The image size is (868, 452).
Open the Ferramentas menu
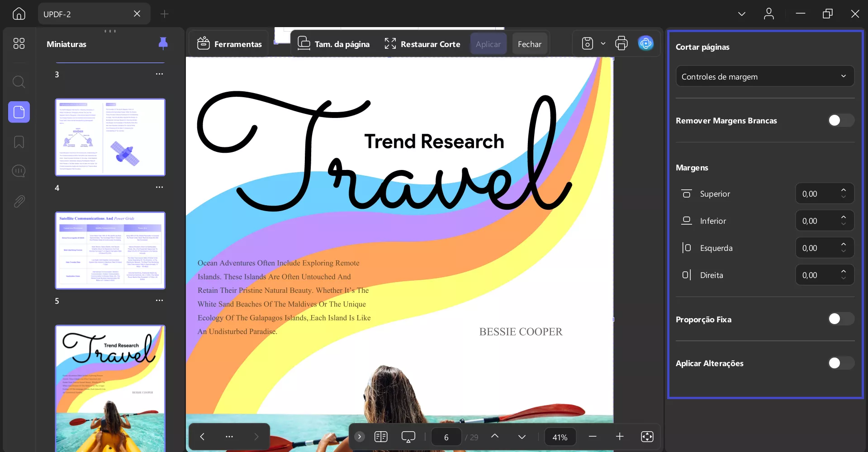coord(229,44)
